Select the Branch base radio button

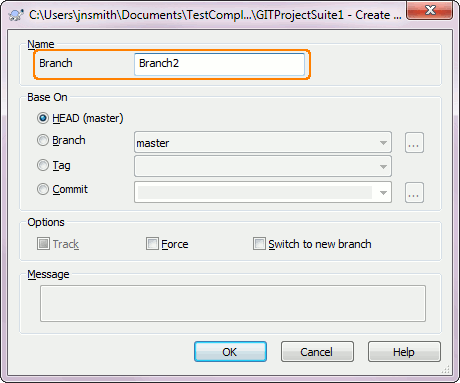coord(43,140)
